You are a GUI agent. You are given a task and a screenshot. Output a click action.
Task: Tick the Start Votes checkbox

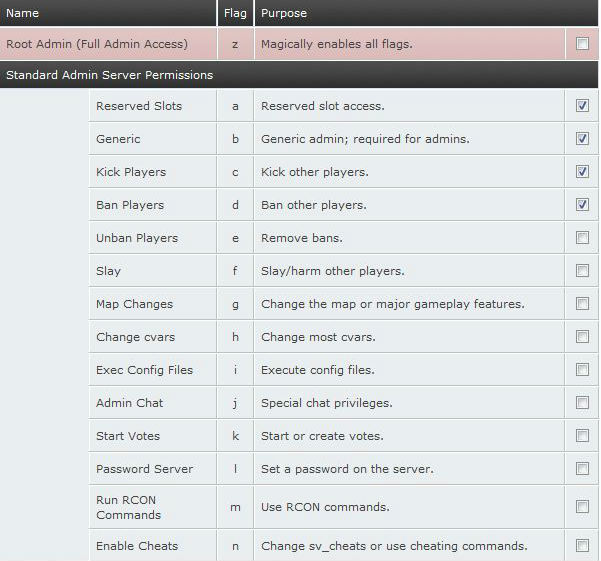(x=582, y=436)
